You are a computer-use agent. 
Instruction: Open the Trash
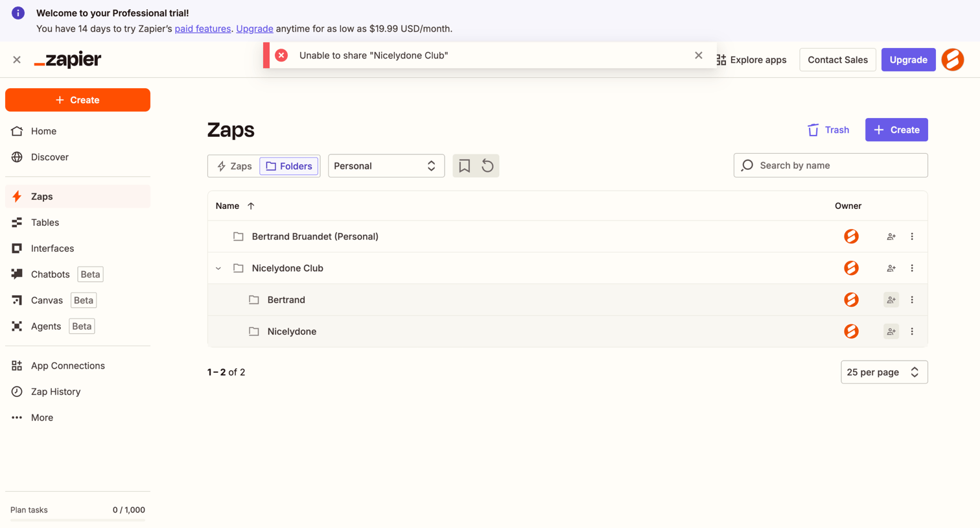(x=828, y=130)
